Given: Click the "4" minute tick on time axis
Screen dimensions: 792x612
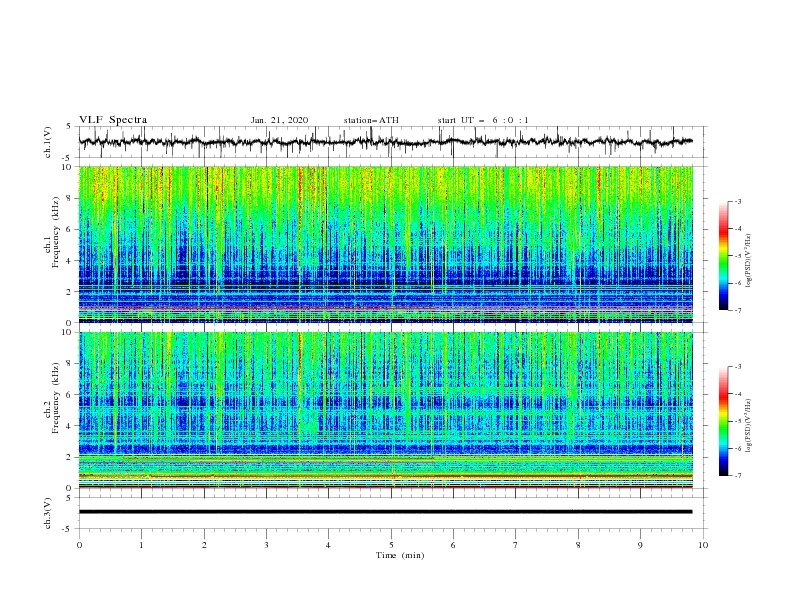Looking at the screenshot, I should pyautogui.click(x=328, y=545).
